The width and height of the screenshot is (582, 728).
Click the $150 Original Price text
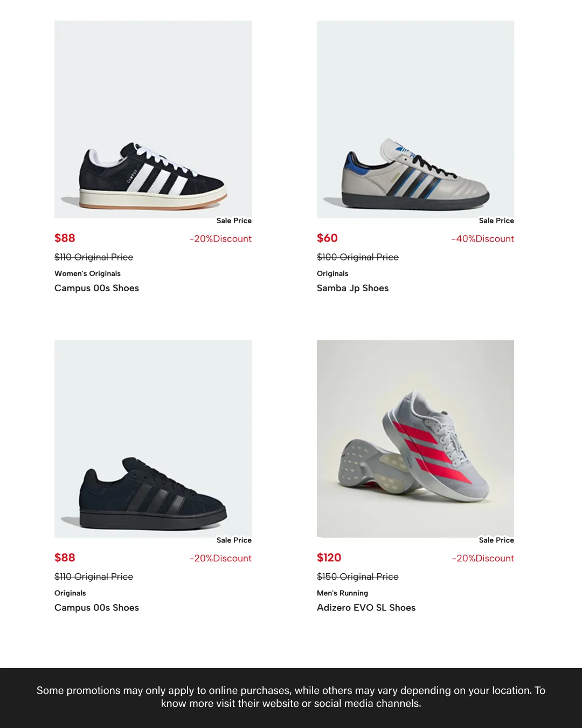pyautogui.click(x=358, y=576)
